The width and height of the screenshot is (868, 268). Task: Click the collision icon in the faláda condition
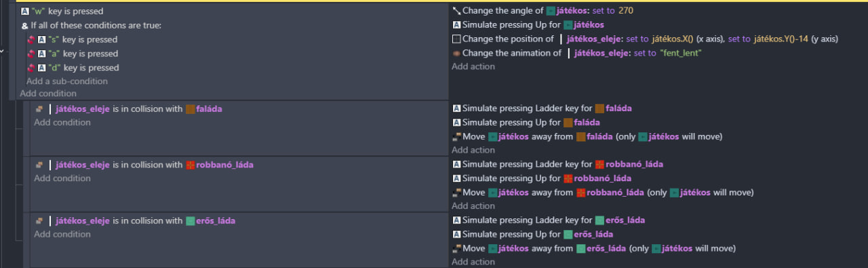(x=39, y=109)
